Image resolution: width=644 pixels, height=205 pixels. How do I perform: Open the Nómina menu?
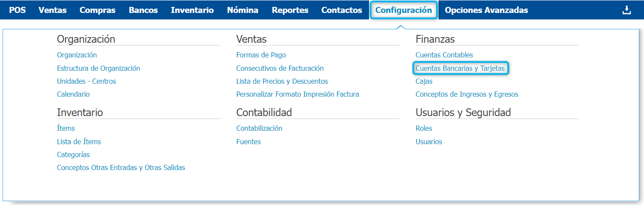(243, 10)
